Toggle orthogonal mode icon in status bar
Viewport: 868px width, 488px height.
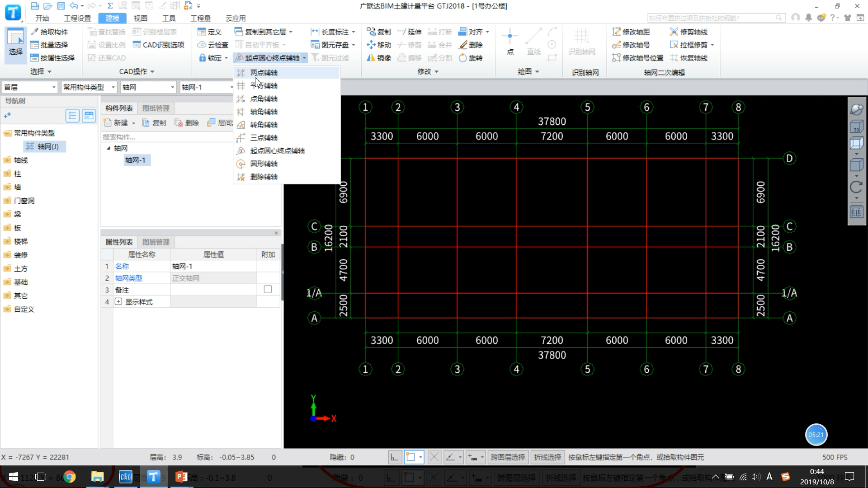(395, 457)
